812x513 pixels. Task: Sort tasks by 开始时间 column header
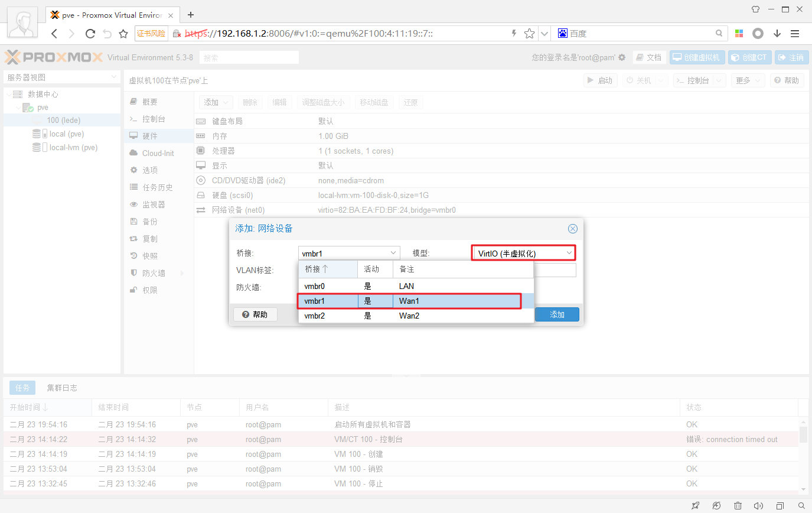point(47,407)
